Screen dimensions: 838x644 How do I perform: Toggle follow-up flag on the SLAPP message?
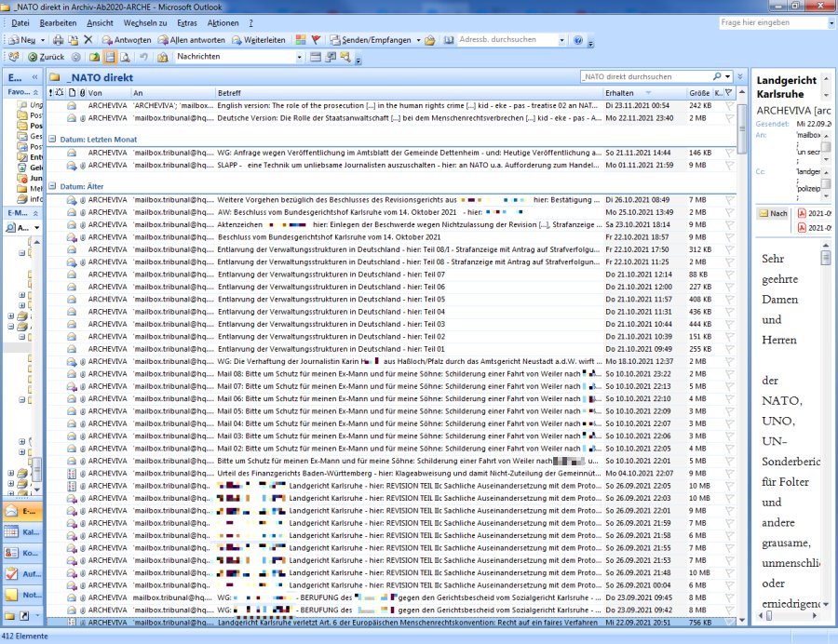point(729,166)
